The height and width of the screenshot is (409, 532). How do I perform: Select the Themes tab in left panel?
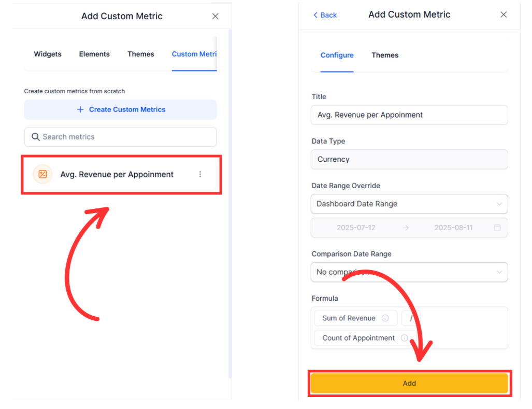[141, 54]
